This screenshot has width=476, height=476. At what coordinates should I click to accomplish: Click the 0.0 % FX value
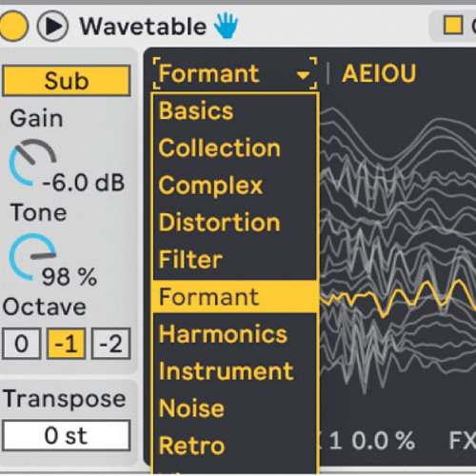pos(384,441)
